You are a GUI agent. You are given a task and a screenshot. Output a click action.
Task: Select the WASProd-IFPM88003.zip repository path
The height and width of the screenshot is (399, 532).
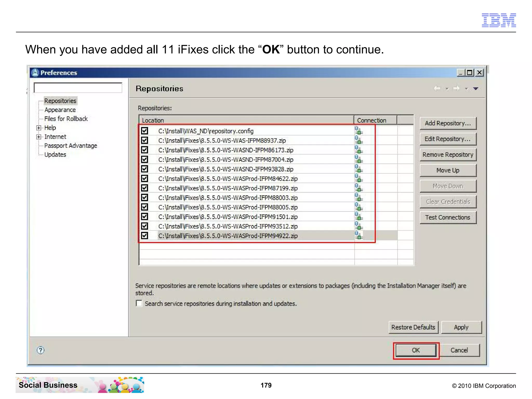pyautogui.click(x=228, y=198)
